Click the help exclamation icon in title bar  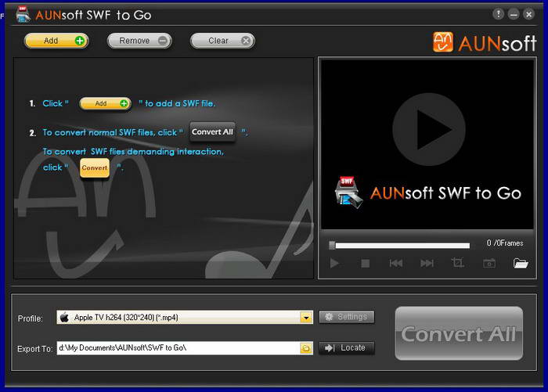(x=499, y=14)
